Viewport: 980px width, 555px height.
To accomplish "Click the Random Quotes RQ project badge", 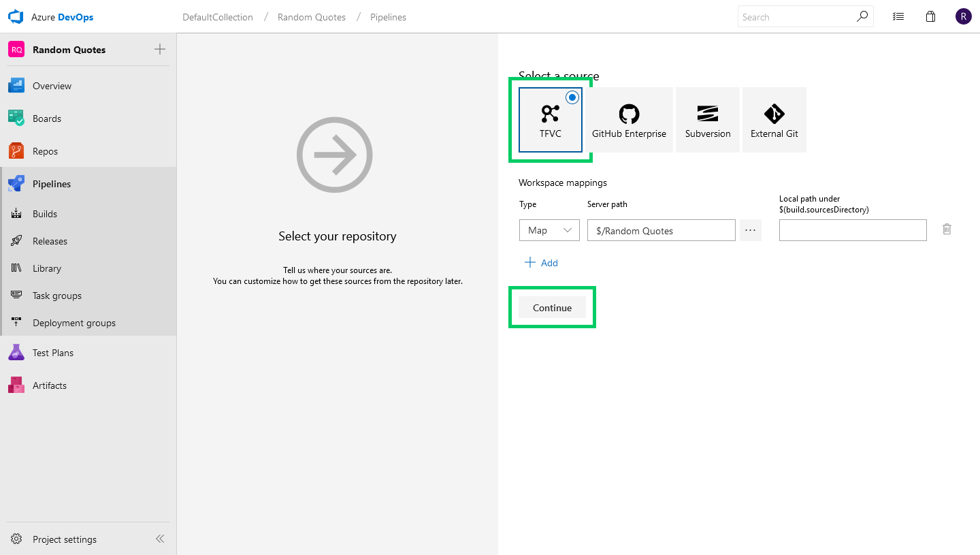I will click(x=16, y=50).
